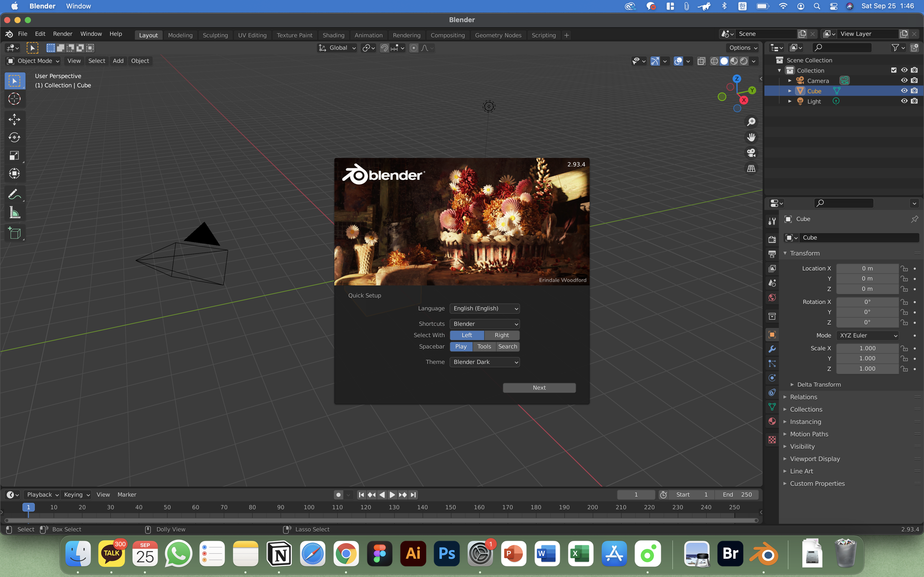Toggle camera view in the viewport
The width and height of the screenshot is (924, 577).
pos(751,153)
